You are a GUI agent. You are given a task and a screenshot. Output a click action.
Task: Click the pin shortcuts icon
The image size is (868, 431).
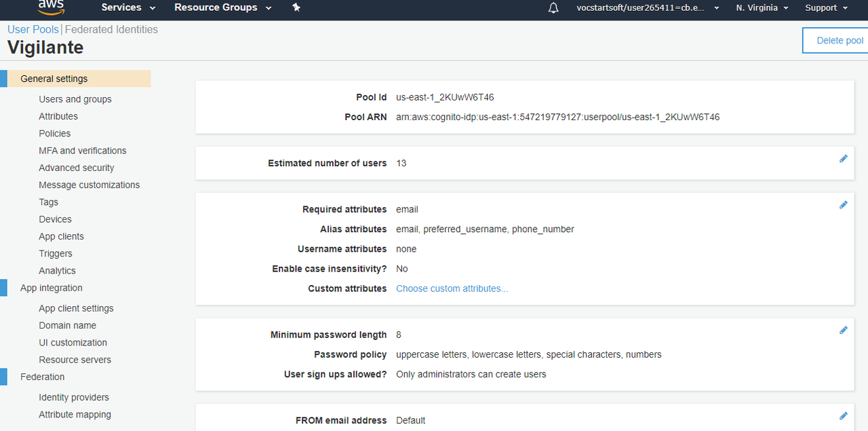pos(296,7)
